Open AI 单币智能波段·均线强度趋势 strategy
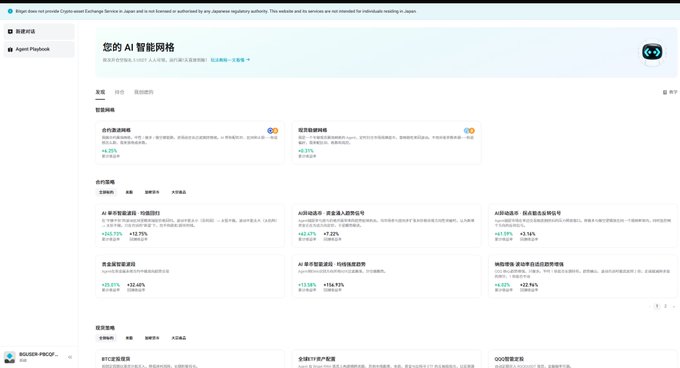The height and width of the screenshot is (368, 680). pyautogui.click(x=332, y=264)
